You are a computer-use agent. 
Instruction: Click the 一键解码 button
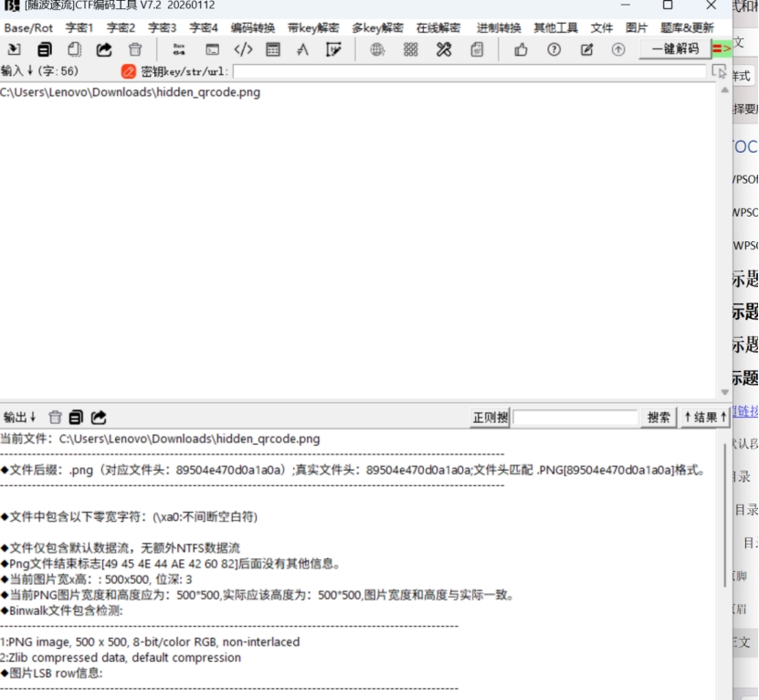tap(675, 49)
